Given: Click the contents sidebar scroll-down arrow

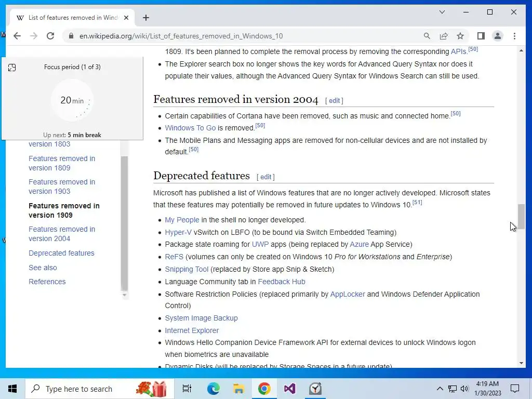Looking at the screenshot, I should (x=125, y=295).
